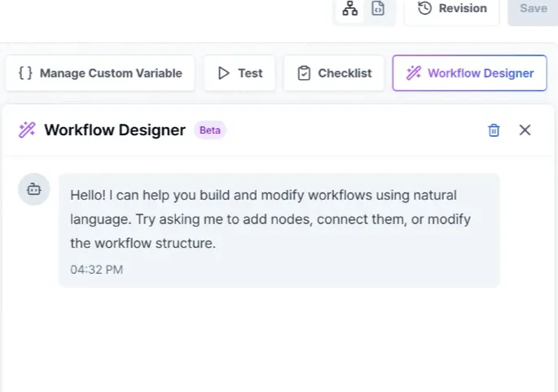Viewport: 558px width, 392px height.
Task: Click the clipboard Checklist icon
Action: [304, 73]
